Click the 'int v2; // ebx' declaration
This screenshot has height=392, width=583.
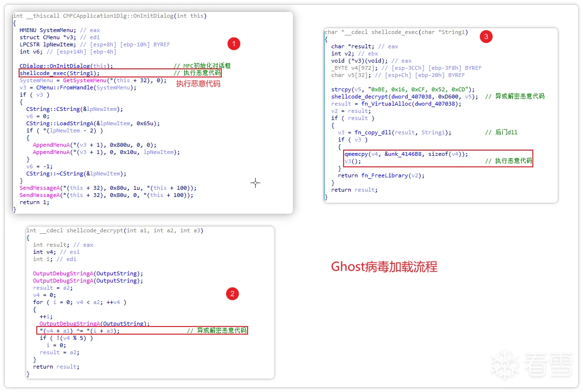click(x=355, y=54)
